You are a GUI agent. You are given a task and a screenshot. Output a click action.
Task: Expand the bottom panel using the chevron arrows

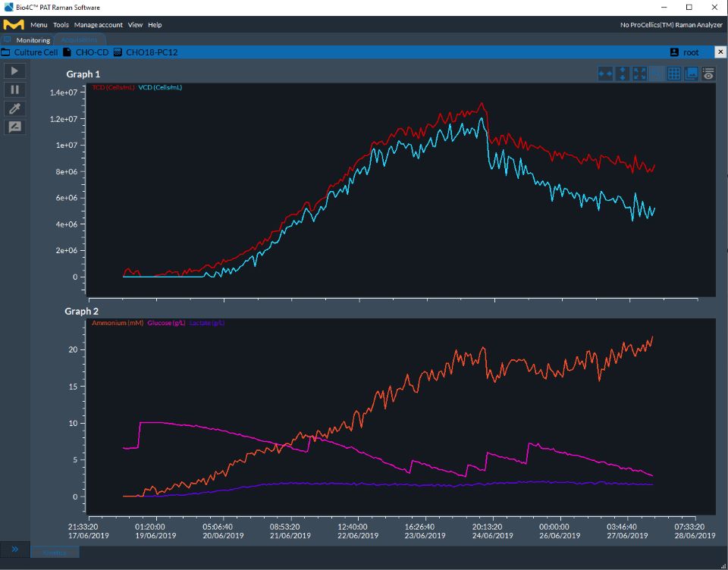pos(14,551)
